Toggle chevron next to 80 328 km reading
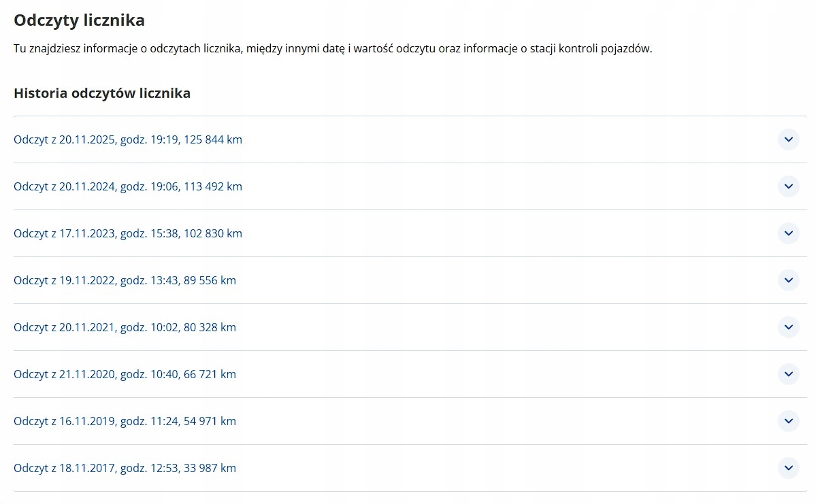 pyautogui.click(x=788, y=327)
